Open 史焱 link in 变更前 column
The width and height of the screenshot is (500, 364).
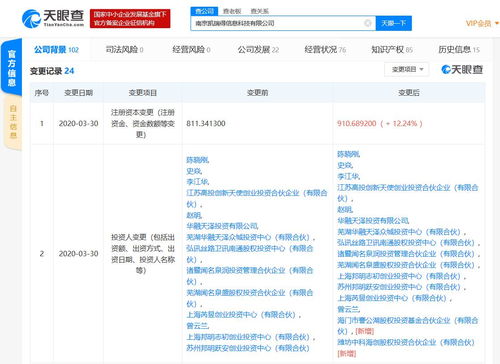(x=194, y=171)
